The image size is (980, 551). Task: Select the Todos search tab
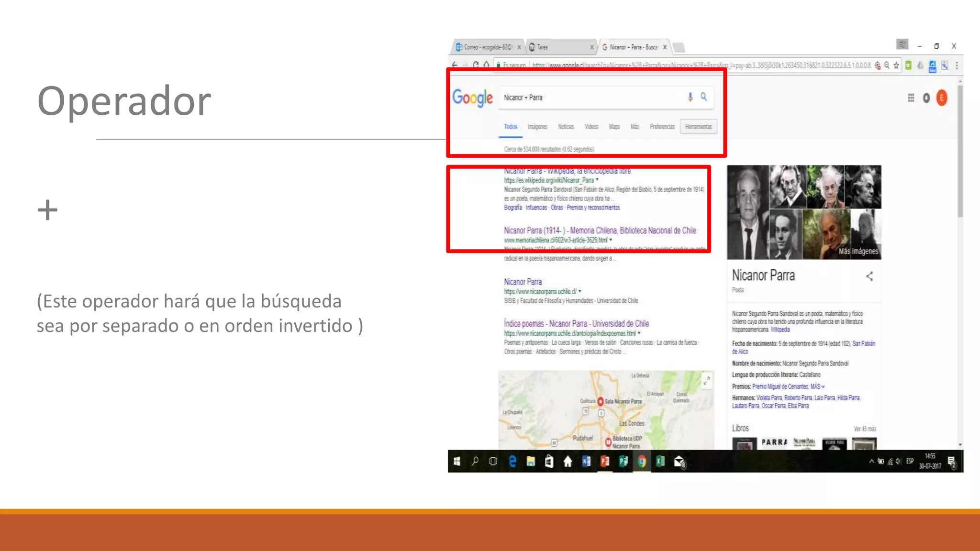point(511,127)
